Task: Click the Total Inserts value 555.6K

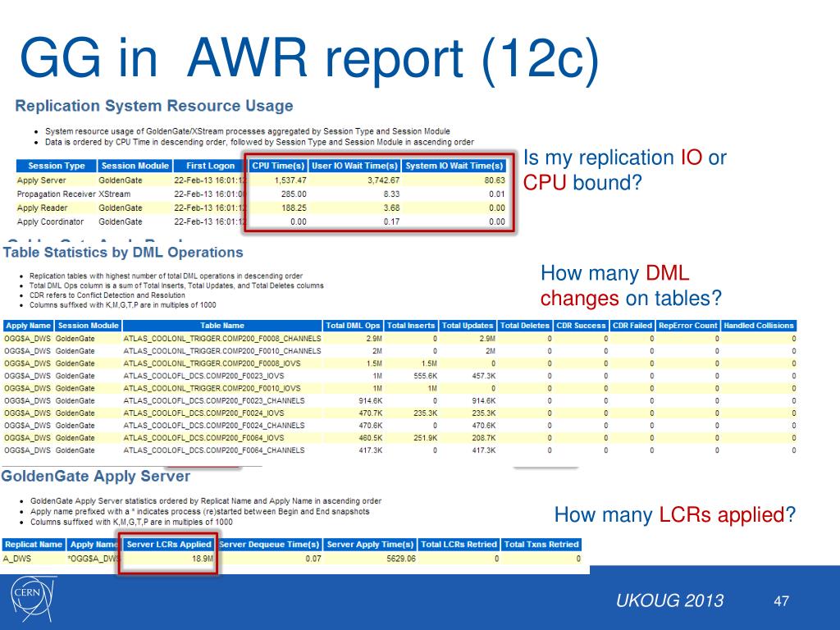Action: (x=426, y=376)
